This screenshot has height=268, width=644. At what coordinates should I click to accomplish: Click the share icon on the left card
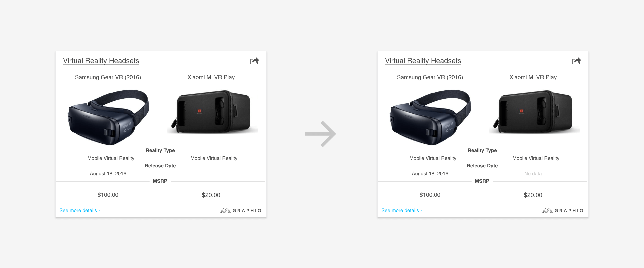pos(255,61)
